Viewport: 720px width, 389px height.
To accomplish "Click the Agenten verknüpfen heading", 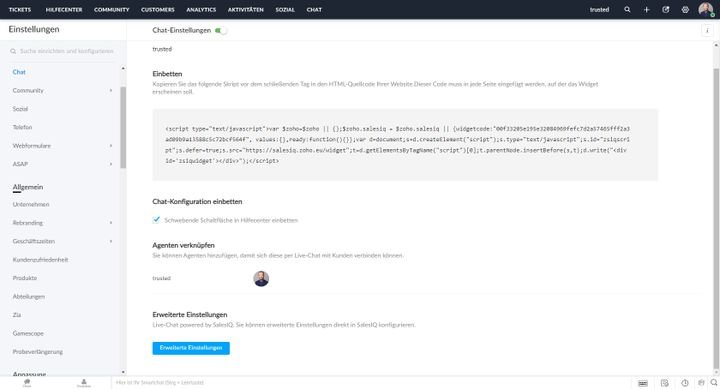I will (183, 245).
